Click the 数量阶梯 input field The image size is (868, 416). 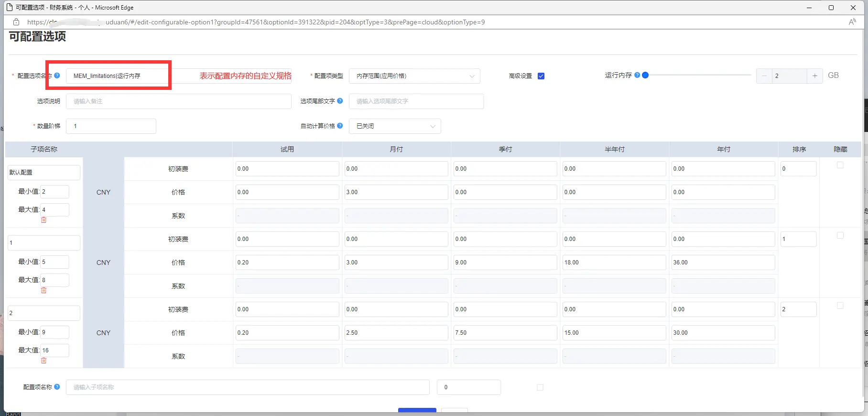(x=111, y=126)
